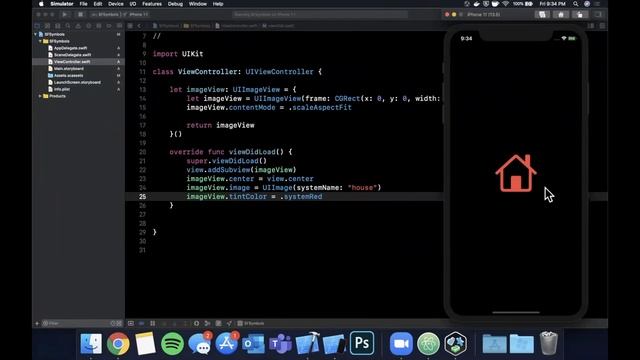Click the UIKit import on line 9
Image resolution: width=640 pixels, height=360 pixels.
coord(192,54)
